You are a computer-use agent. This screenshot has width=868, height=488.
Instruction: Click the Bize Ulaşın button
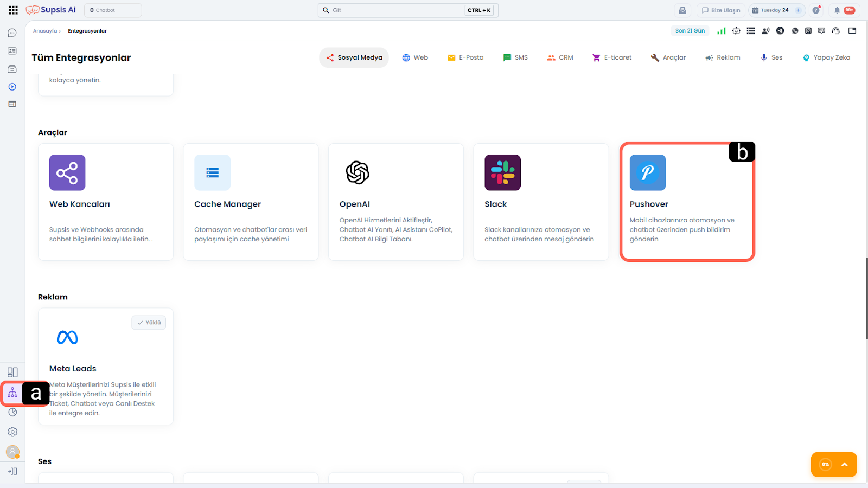720,10
